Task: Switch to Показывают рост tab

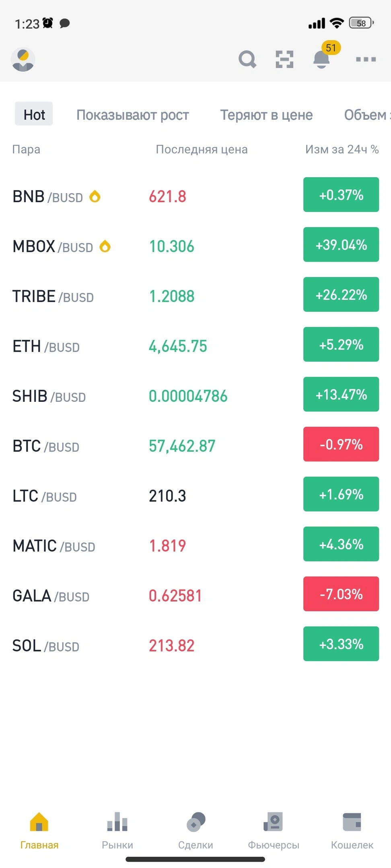Action: coord(133,115)
